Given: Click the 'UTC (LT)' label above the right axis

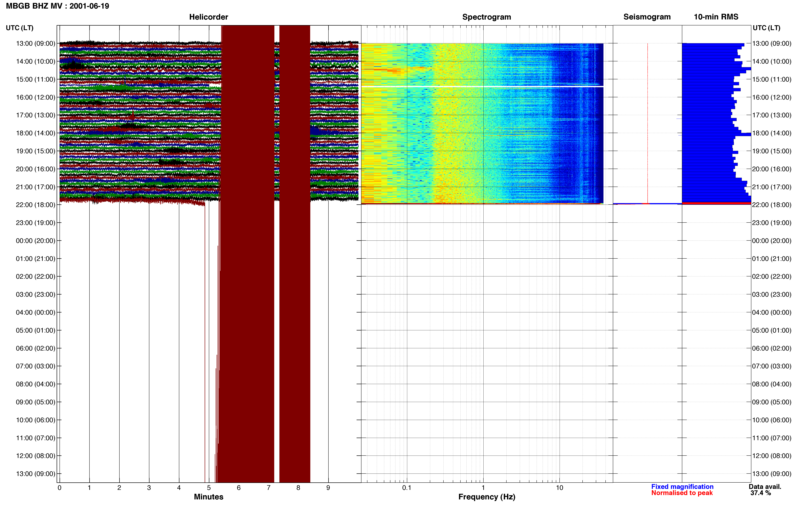Looking at the screenshot, I should [x=766, y=28].
